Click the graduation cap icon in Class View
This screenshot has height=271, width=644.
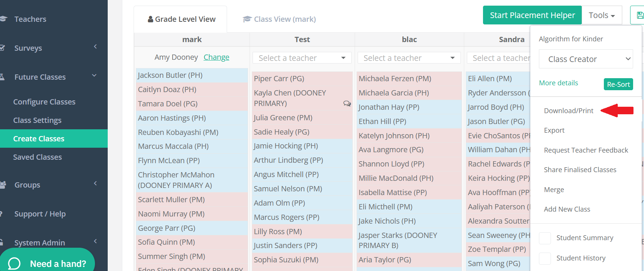click(x=247, y=19)
